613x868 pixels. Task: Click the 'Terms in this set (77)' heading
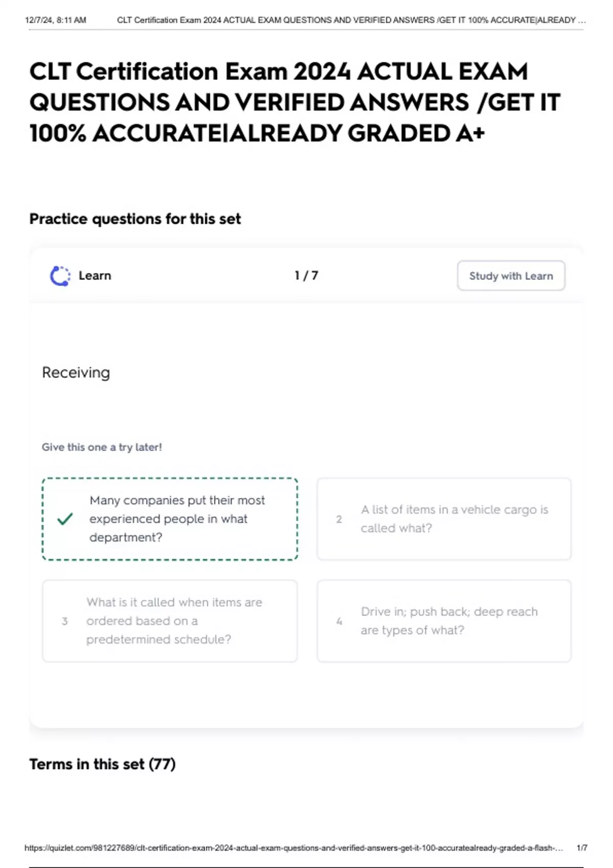point(102,764)
